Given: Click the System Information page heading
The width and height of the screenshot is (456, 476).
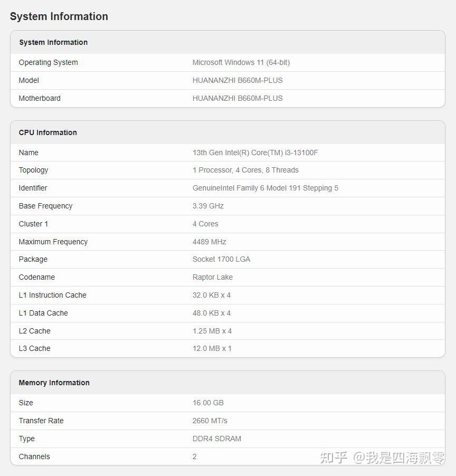Looking at the screenshot, I should point(59,16).
